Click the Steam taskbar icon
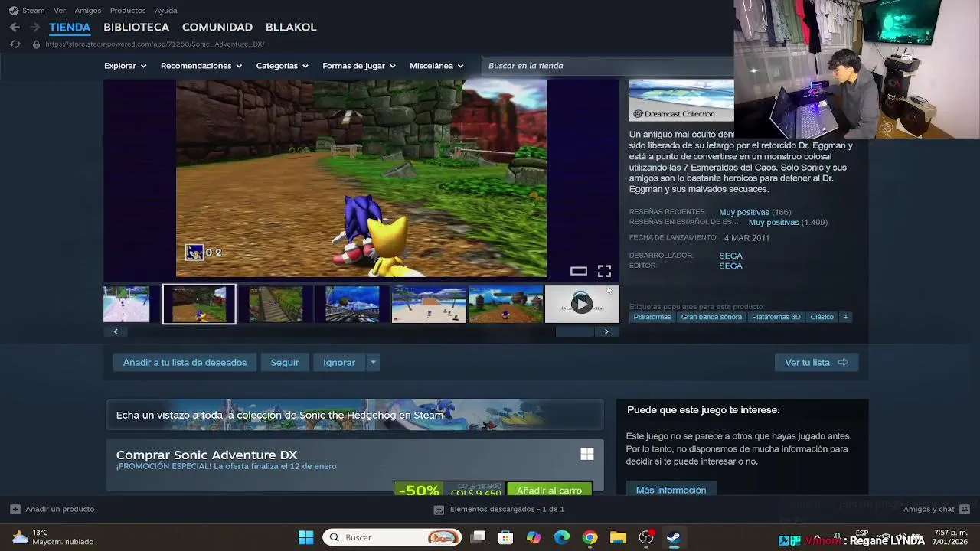Viewport: 980px width, 551px height. click(x=674, y=537)
